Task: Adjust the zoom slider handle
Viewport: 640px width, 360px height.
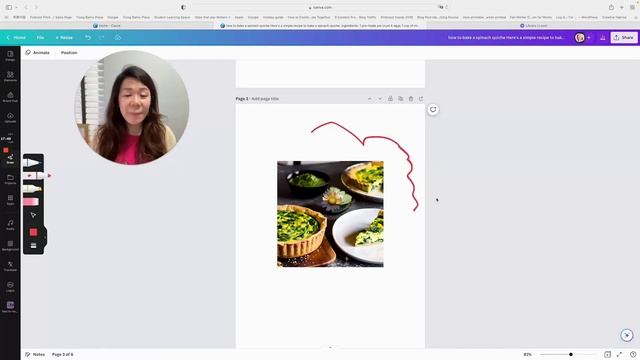Action: point(571,354)
